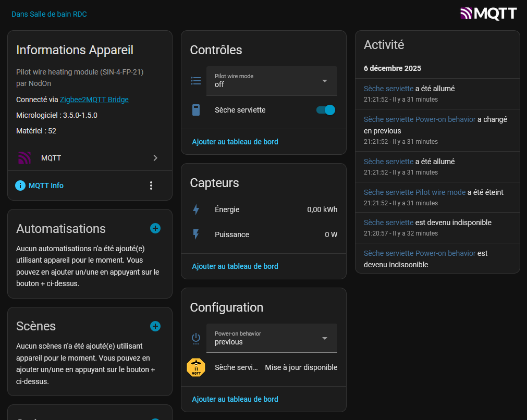Click Ajouter au tableau de bord under Capteurs
Viewport: 527px width, 420px height.
tap(235, 266)
